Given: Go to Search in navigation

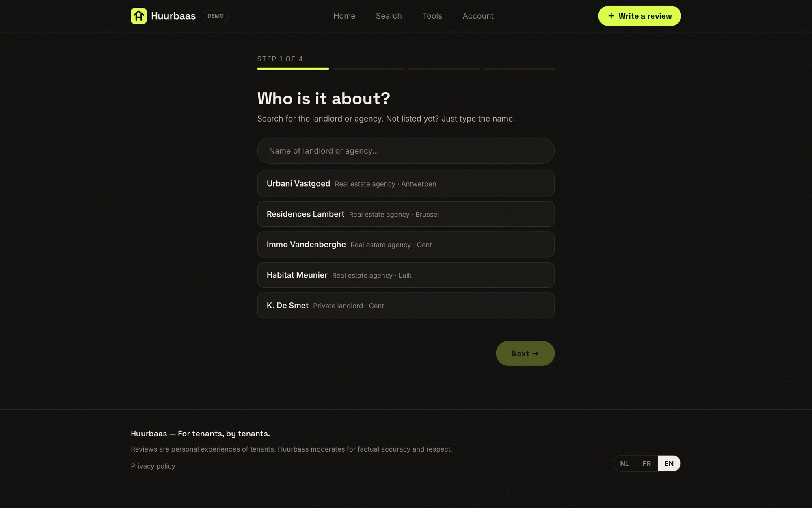Looking at the screenshot, I should 389,16.
